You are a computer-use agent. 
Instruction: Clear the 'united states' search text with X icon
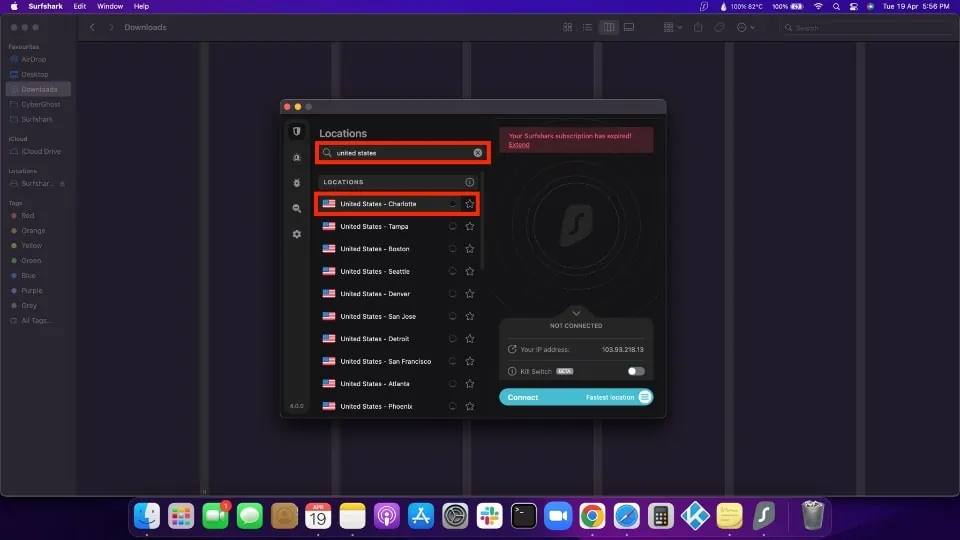[478, 153]
